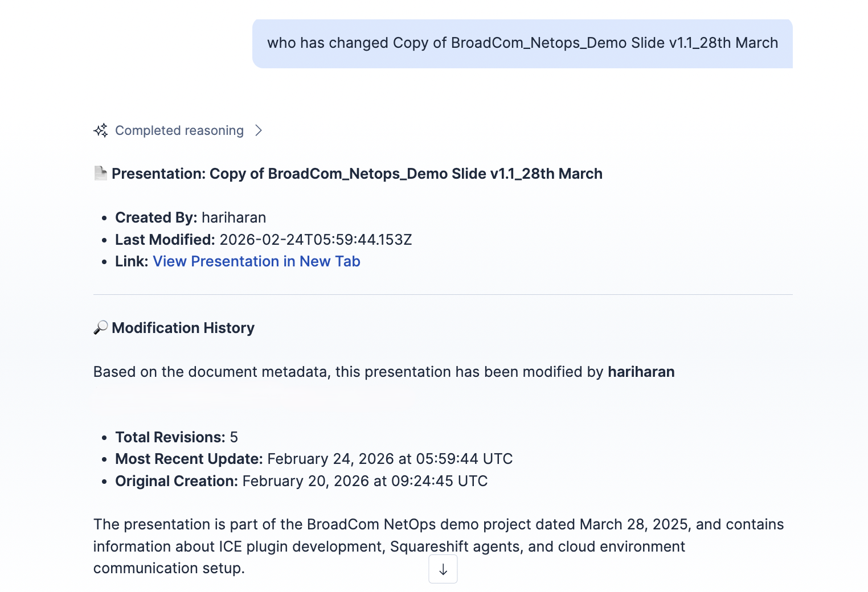The width and height of the screenshot is (868, 592).
Task: Click the magnifier icon beside Modification History
Action: click(x=100, y=328)
